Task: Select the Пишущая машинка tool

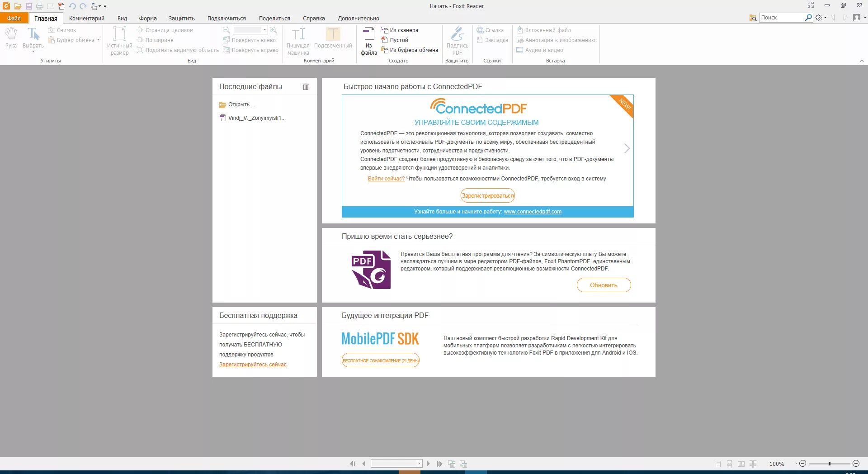Action: coord(298,41)
